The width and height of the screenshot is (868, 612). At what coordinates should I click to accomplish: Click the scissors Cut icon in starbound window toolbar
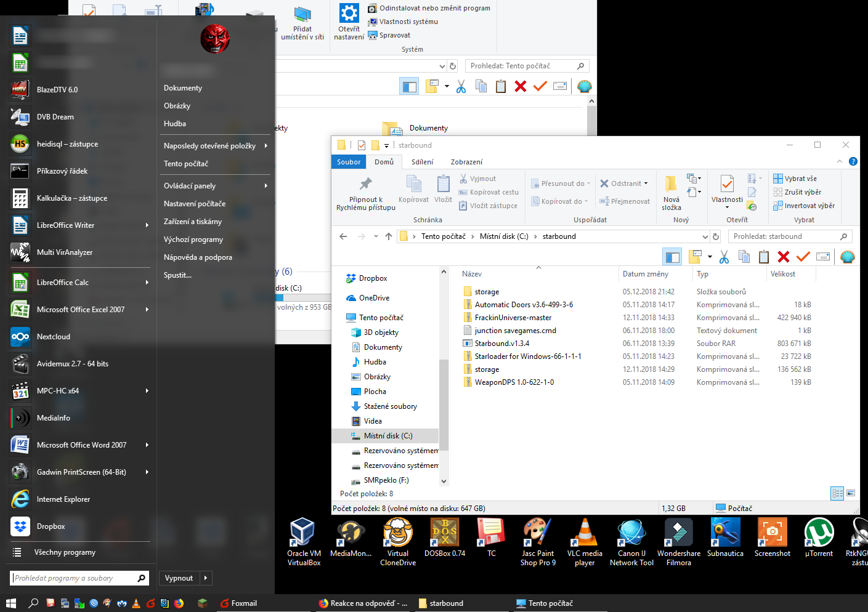tap(724, 257)
